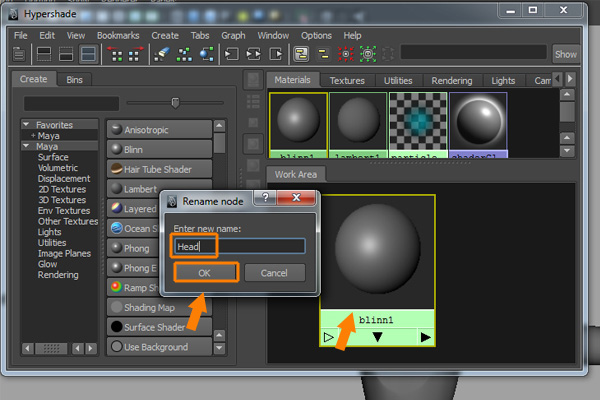This screenshot has width=600, height=400.
Task: Click the red-arrows collapse container icon
Action: point(346,54)
